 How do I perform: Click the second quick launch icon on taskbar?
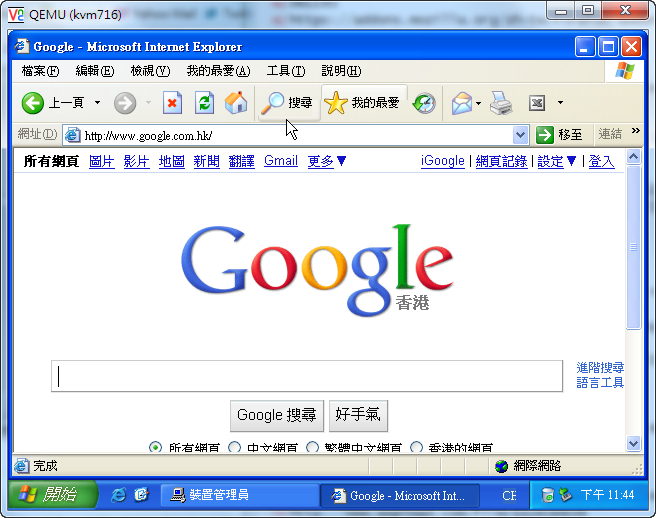(x=141, y=495)
